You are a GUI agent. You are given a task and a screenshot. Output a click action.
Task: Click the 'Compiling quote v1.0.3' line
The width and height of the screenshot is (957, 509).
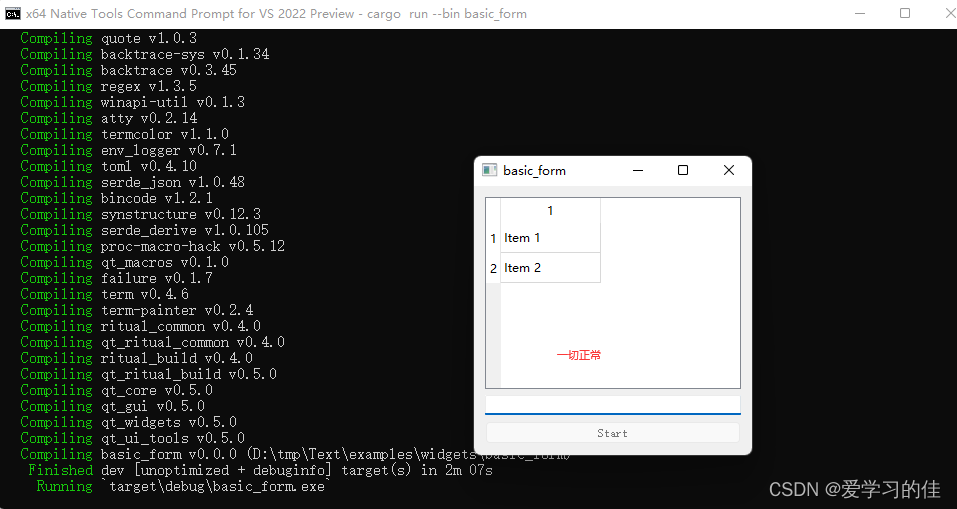(x=109, y=38)
